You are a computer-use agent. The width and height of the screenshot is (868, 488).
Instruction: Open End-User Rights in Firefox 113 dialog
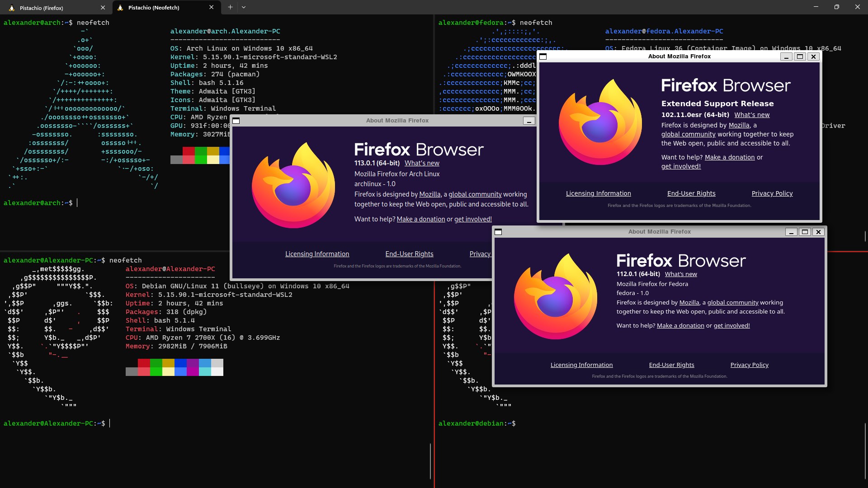[409, 254]
